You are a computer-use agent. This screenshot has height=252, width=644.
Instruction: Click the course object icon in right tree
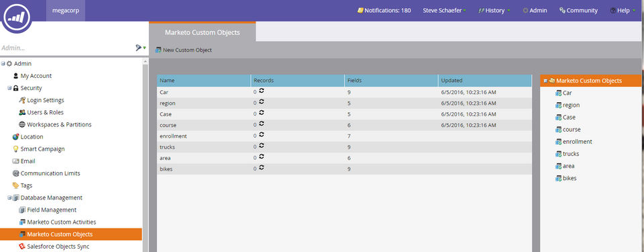point(558,130)
